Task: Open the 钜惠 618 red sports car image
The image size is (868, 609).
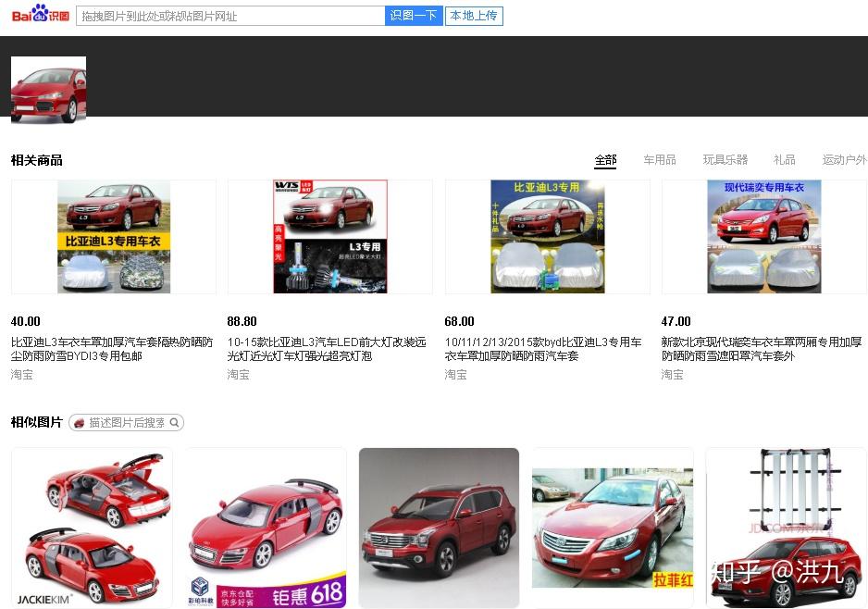Action: click(267, 528)
